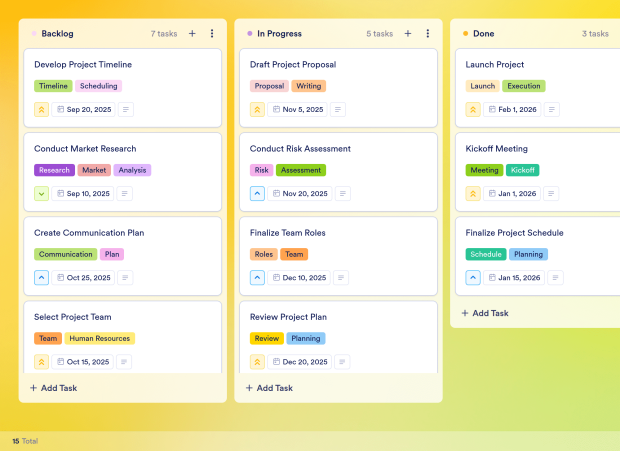Click the Jan 1, 2026 due date
The height and width of the screenshot is (451, 620).
512,194
